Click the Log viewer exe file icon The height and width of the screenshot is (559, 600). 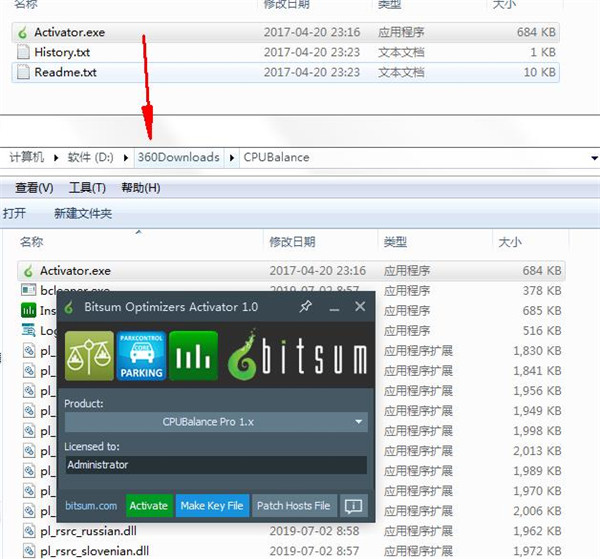29,330
